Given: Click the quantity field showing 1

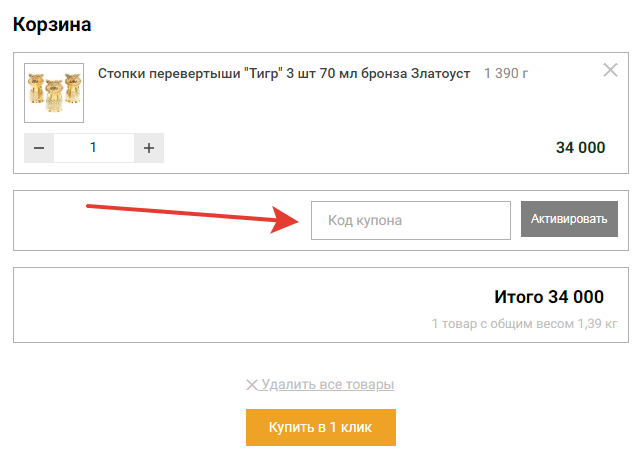Looking at the screenshot, I should click(94, 148).
